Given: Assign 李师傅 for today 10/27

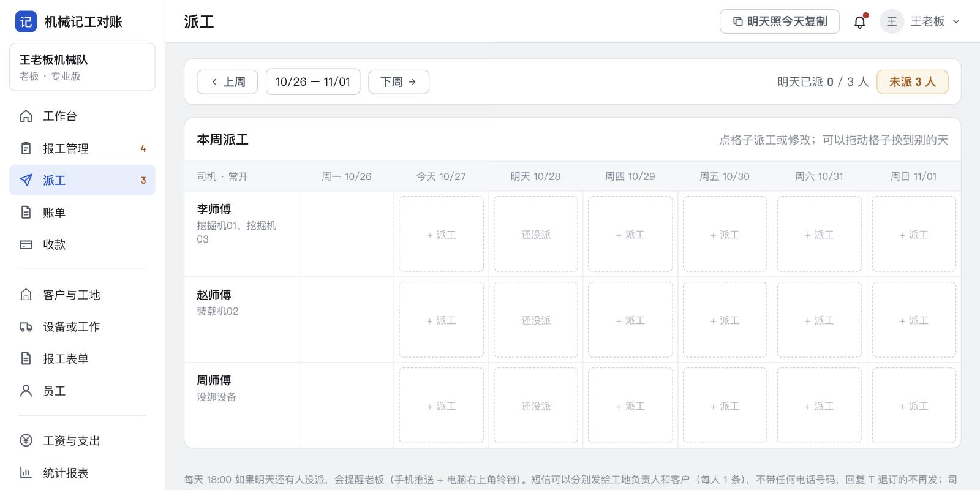Looking at the screenshot, I should click(x=441, y=235).
